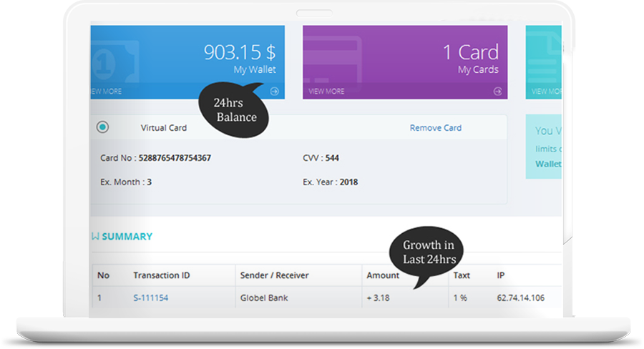The image size is (644, 349).
Task: Click VIEW MORE on the teal tile
Action: 547,92
